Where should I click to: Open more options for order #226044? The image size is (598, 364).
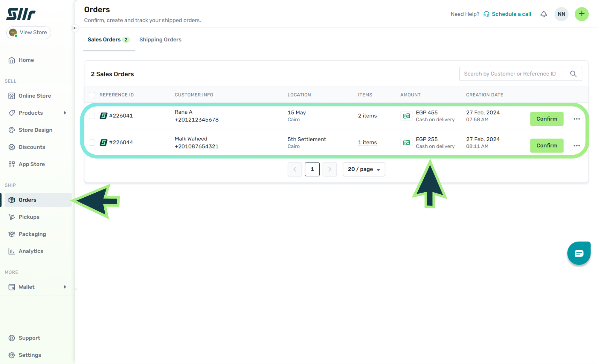click(576, 146)
